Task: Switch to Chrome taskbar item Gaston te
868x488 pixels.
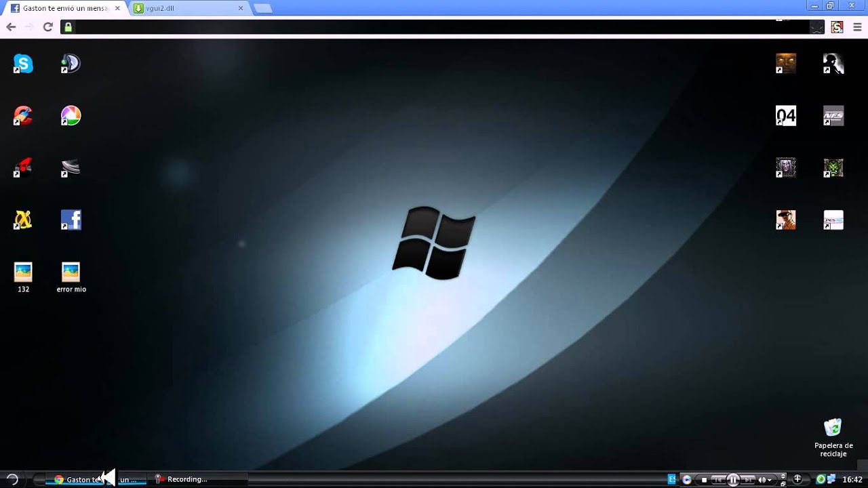Action: tap(95, 479)
